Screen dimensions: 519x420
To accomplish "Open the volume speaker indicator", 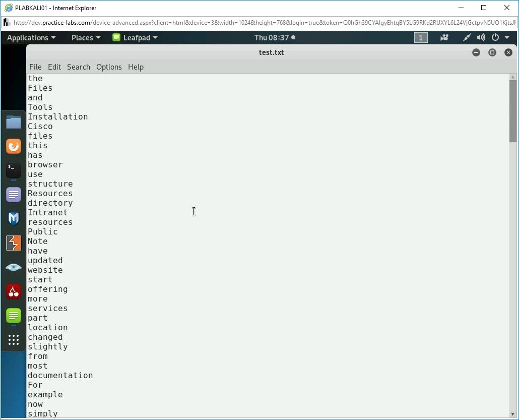I will coord(481,38).
